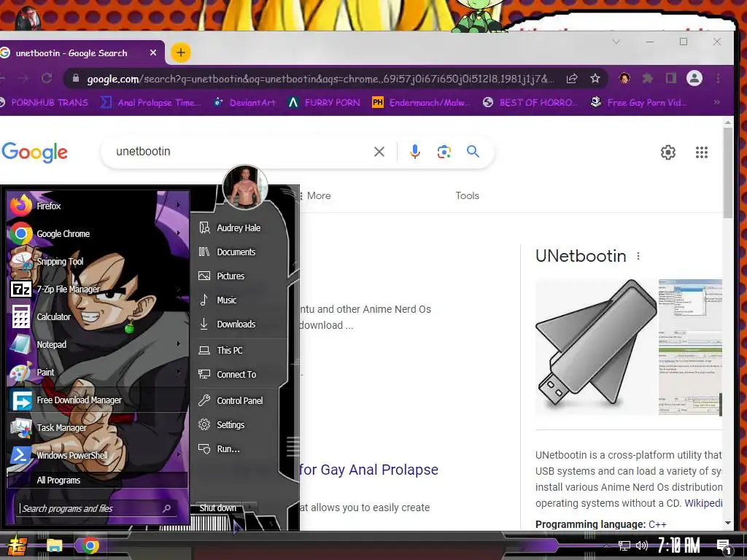Image resolution: width=747 pixels, height=560 pixels.
Task: Open the Snipping Tool
Action: [98, 262]
